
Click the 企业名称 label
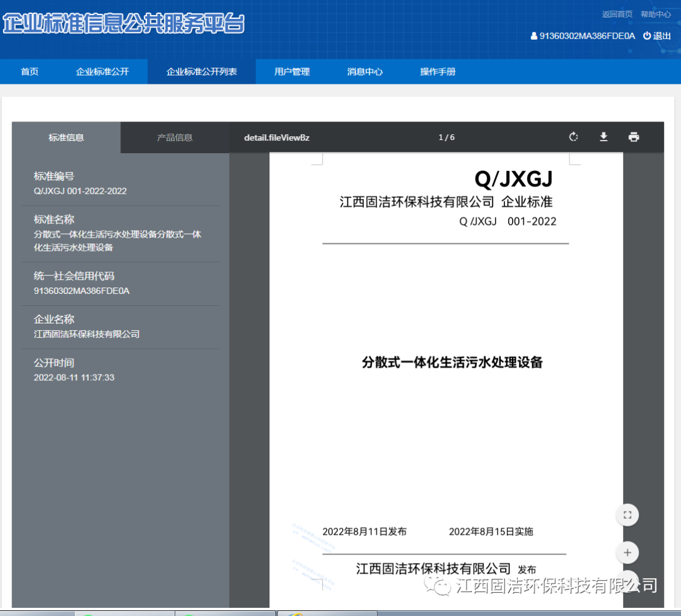54,320
